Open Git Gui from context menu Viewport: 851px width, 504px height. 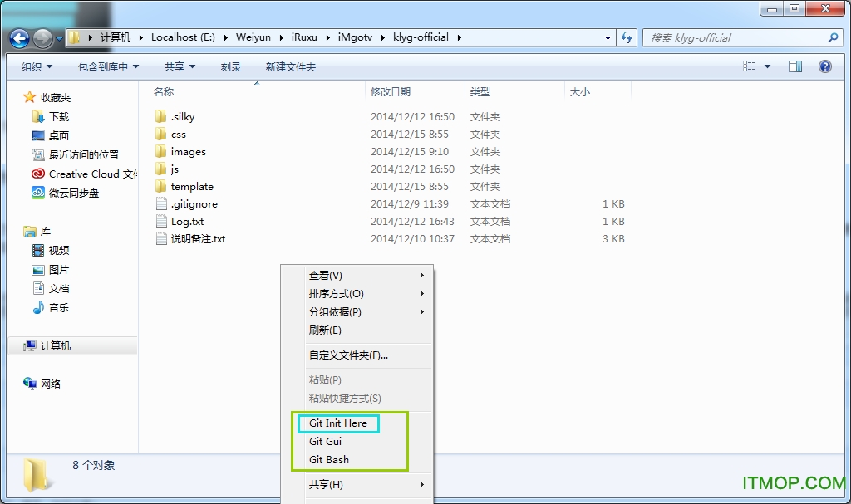326,442
